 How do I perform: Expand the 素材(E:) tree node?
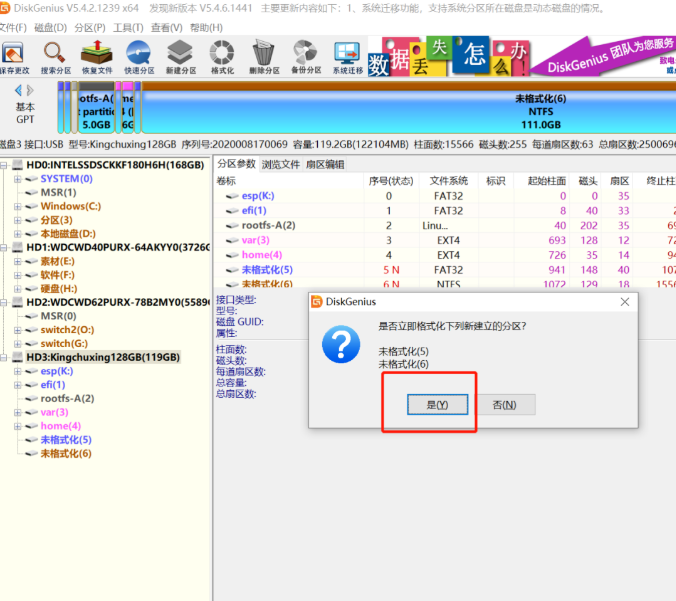click(18, 261)
